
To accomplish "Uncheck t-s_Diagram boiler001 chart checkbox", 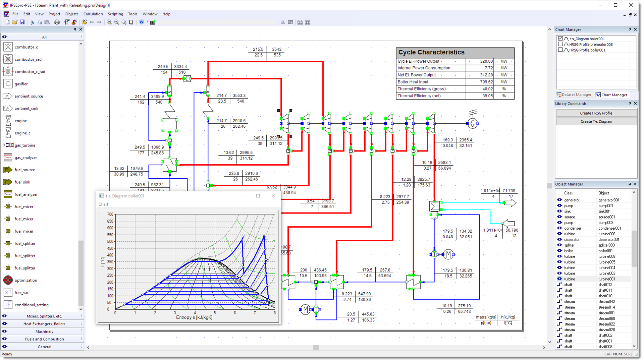I will click(560, 39).
